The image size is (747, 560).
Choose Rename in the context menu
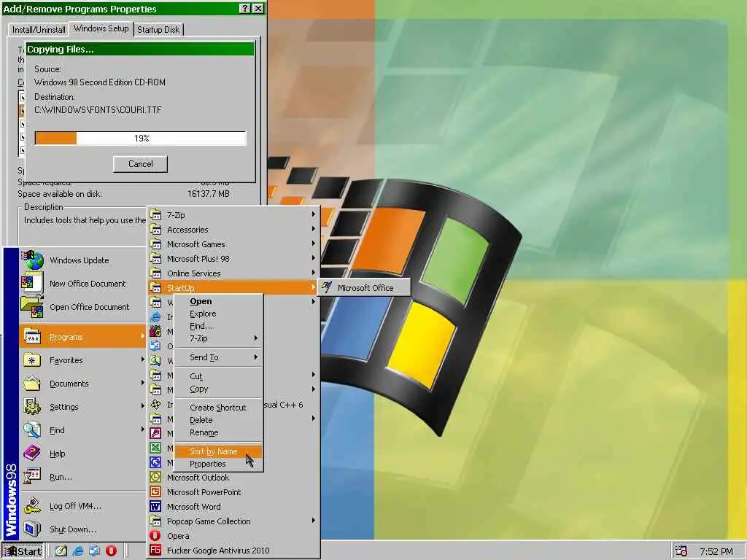[219, 432]
